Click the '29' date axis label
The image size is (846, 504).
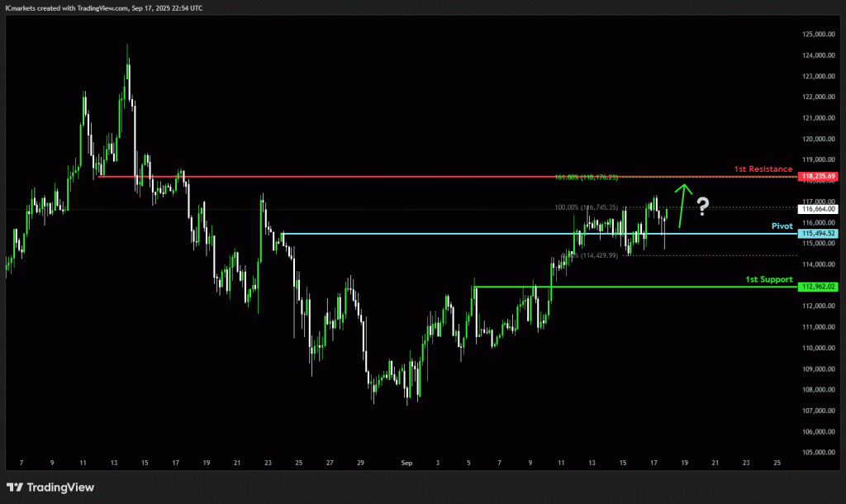(360, 463)
